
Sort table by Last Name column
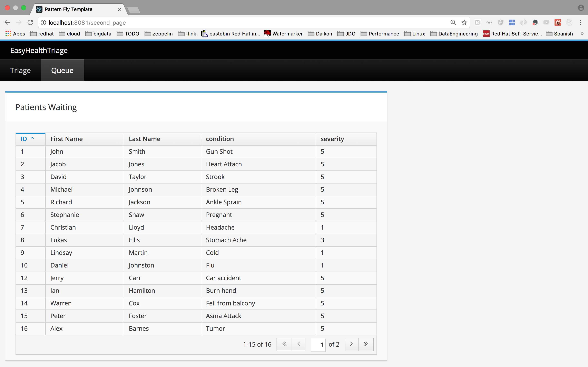point(145,139)
